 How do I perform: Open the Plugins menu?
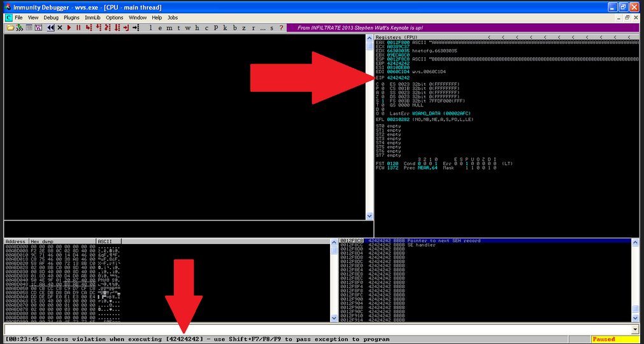click(x=72, y=17)
